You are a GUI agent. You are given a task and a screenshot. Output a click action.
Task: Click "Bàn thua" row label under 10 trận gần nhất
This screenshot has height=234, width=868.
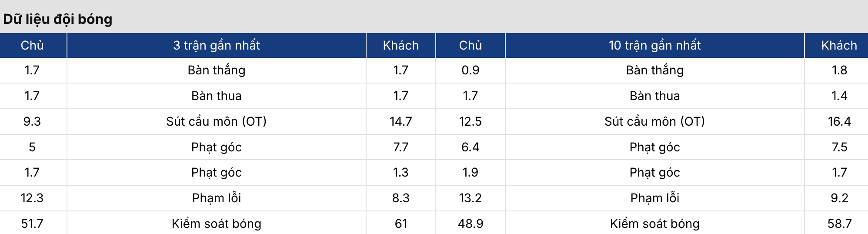coord(654,96)
